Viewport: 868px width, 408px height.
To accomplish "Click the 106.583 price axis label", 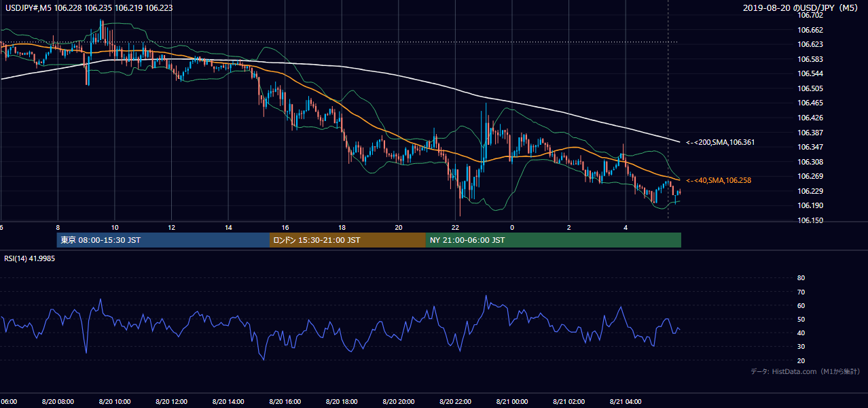I will [810, 59].
